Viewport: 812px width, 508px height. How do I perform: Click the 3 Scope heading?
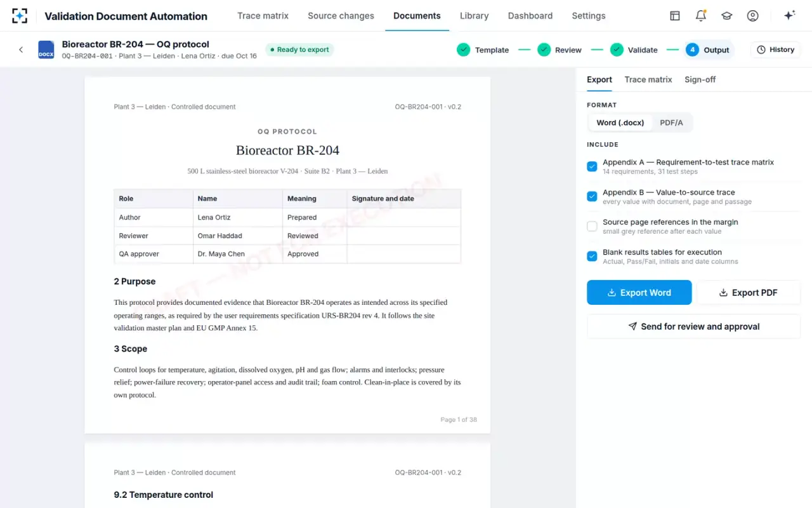click(131, 349)
